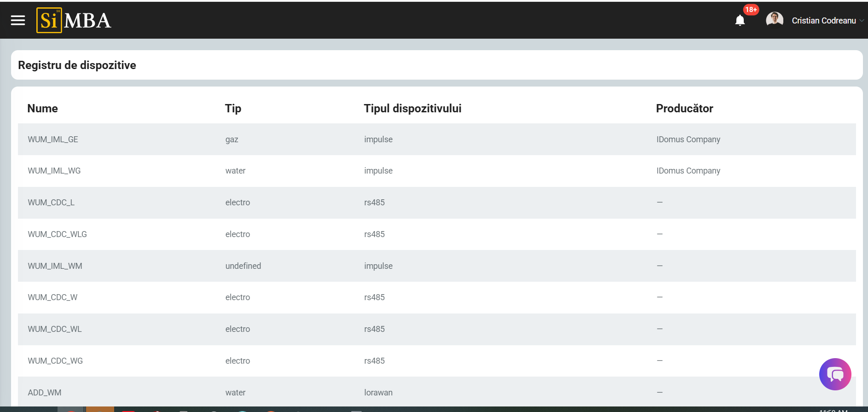Click the WUM_CDC_WLG device row
868x412 pixels.
pos(57,234)
